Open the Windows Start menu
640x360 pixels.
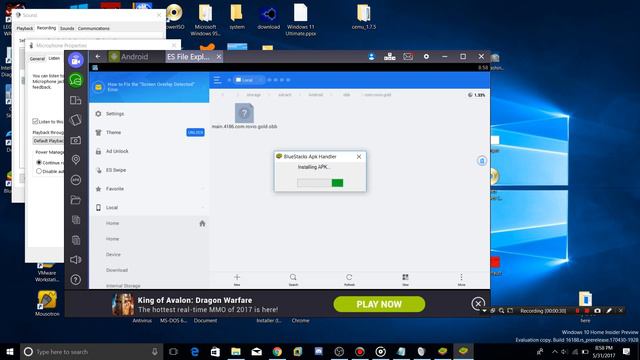pos(10,351)
